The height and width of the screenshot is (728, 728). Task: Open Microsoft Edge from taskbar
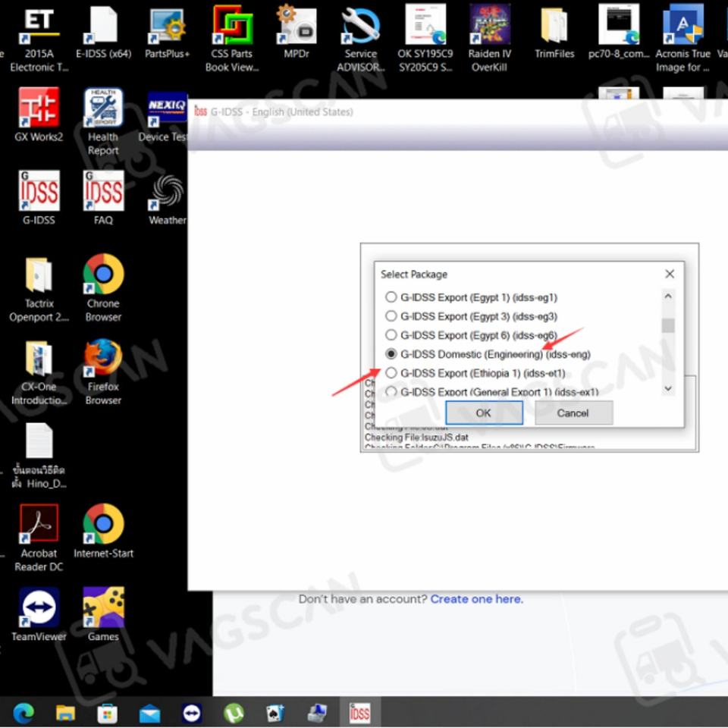pos(24,712)
